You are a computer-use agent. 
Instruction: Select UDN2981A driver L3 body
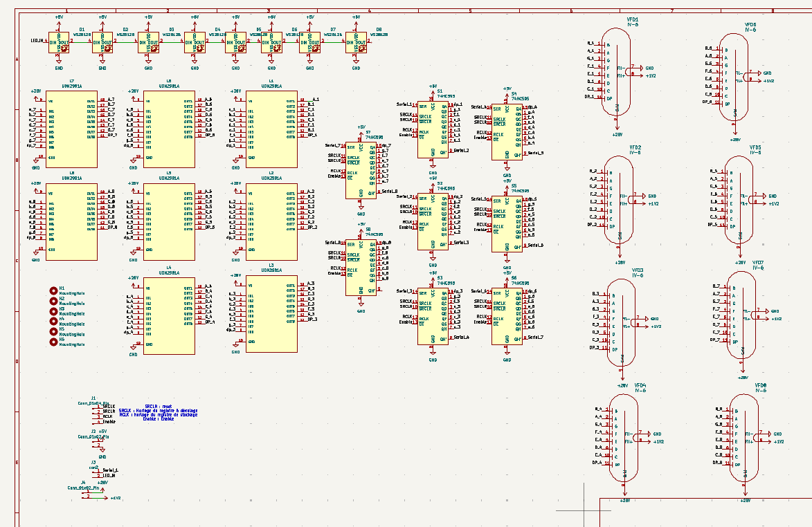click(x=271, y=313)
